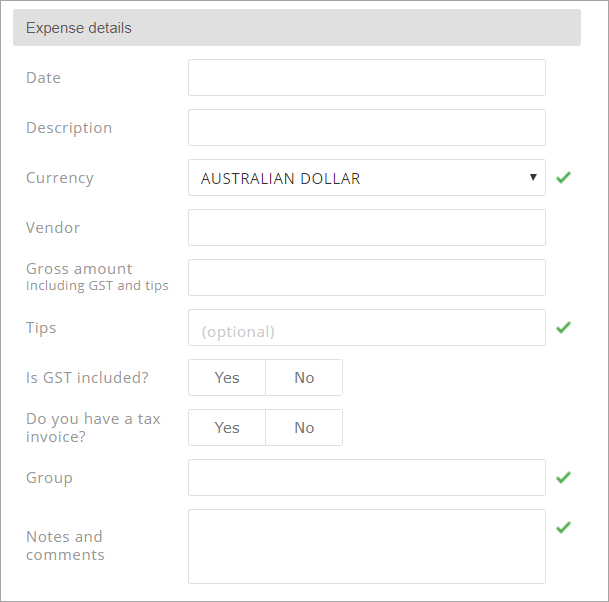Click the Gross amount label

pyautogui.click(x=79, y=269)
